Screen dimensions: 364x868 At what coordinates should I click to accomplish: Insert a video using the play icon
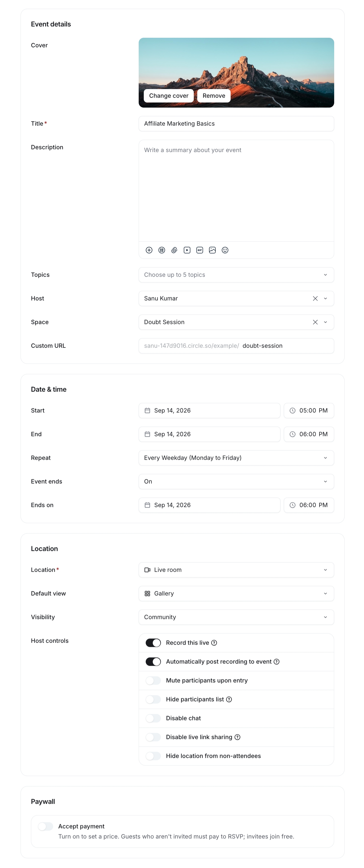coord(187,250)
